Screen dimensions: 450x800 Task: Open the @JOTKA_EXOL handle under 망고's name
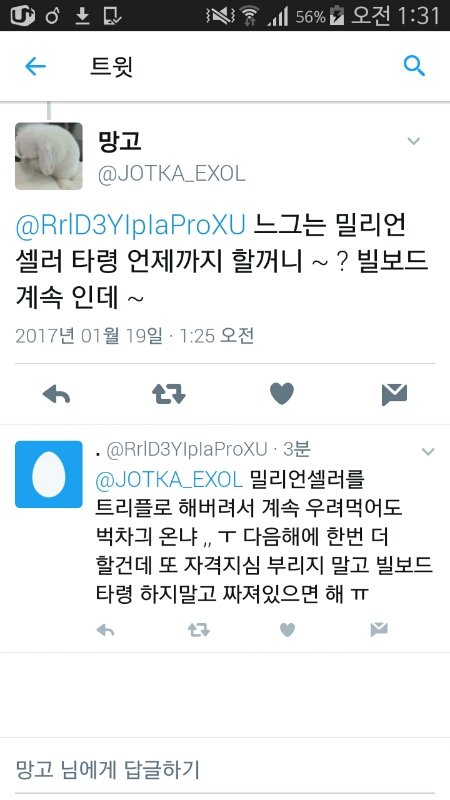coord(171,174)
